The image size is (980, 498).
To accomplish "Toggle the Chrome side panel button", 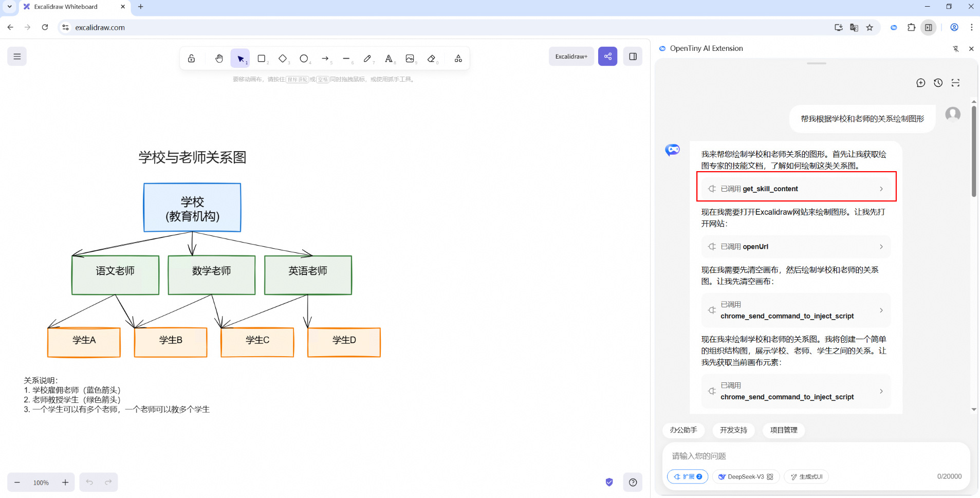I will coord(929,28).
